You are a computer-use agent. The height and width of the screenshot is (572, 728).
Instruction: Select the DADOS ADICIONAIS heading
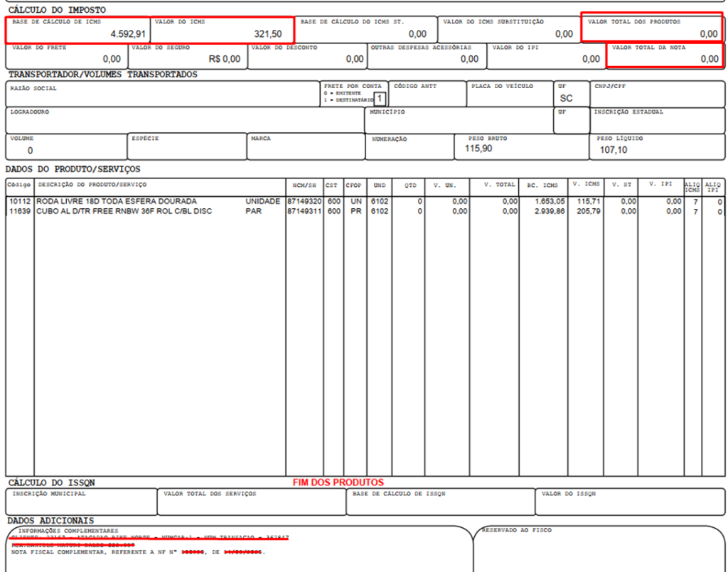[x=50, y=521]
